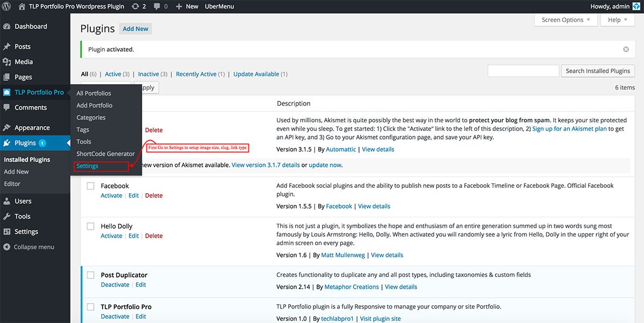Open Installed Plugins submenu item
The width and height of the screenshot is (644, 323).
point(27,159)
